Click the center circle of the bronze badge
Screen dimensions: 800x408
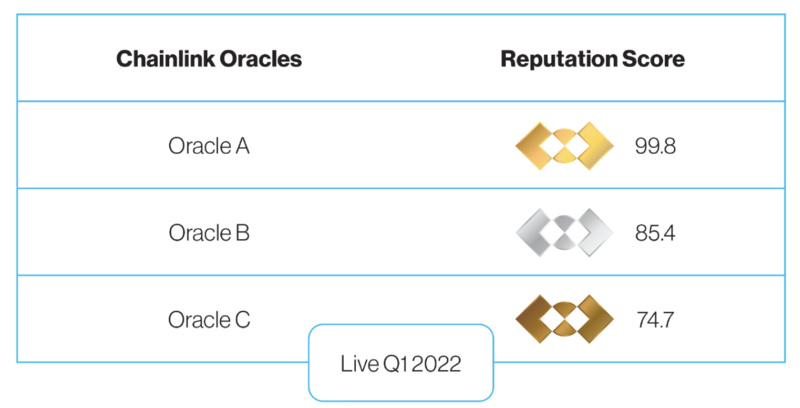(564, 319)
